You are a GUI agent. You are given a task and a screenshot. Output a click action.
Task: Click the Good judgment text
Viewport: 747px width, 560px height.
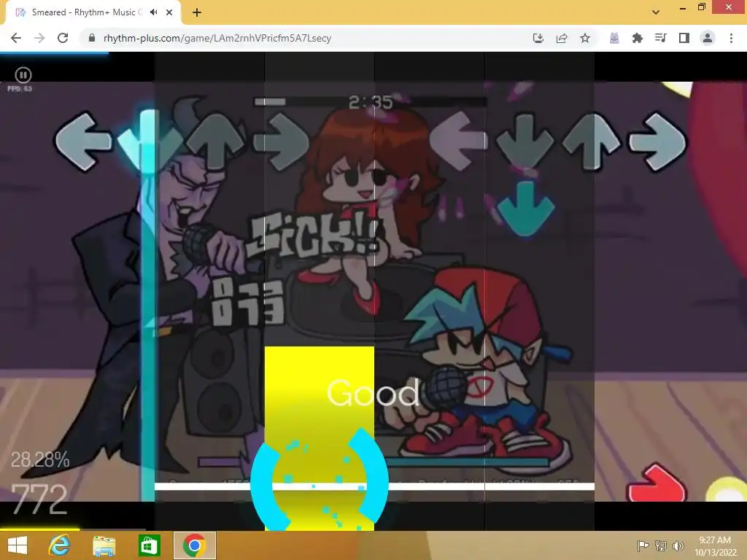tap(373, 393)
